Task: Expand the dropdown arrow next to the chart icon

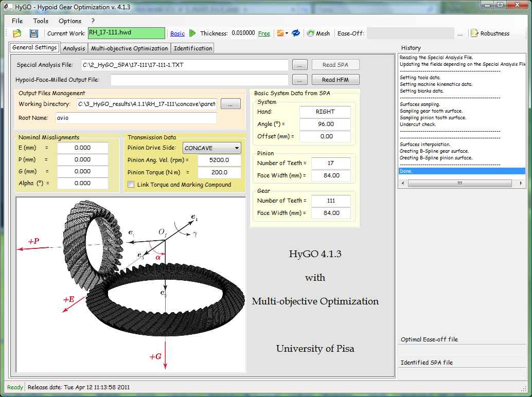Action: 287,33
